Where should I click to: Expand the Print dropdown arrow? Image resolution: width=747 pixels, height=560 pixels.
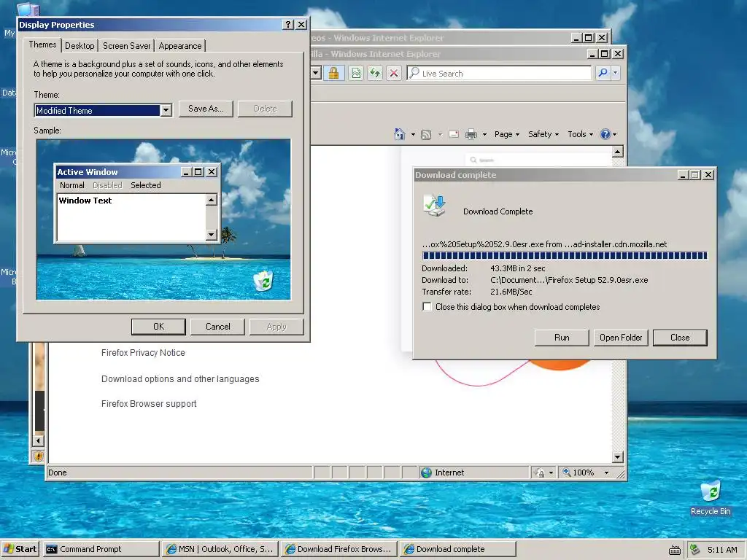click(484, 134)
